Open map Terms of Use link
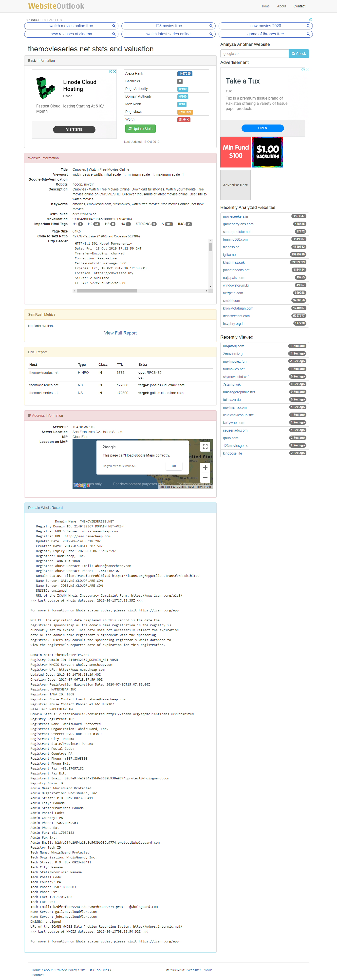This screenshot has width=337, height=980. pyautogui.click(x=204, y=487)
